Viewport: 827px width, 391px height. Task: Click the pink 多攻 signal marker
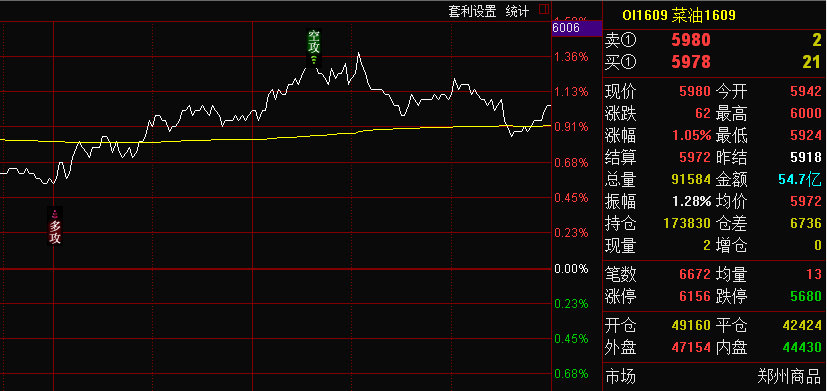tap(55, 227)
